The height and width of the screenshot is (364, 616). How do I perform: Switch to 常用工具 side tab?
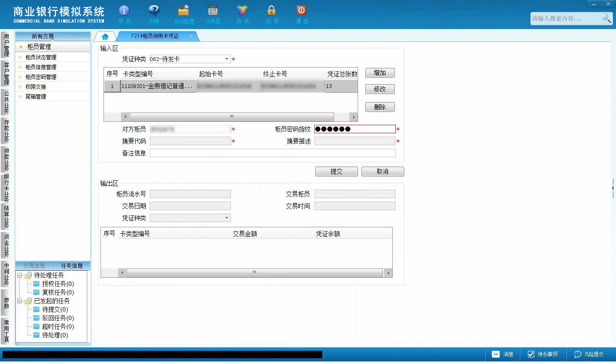[6, 331]
